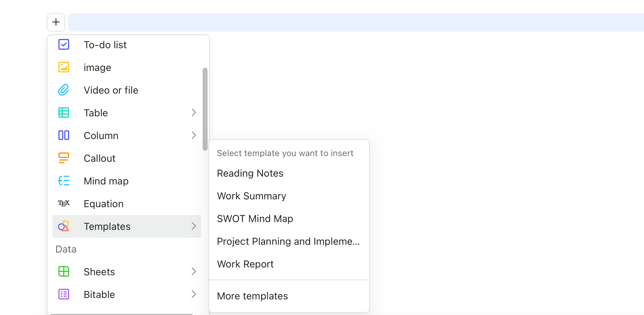Screen dimensions: 644x315
Task: Expand the Table submenu chevron
Action: (193, 112)
